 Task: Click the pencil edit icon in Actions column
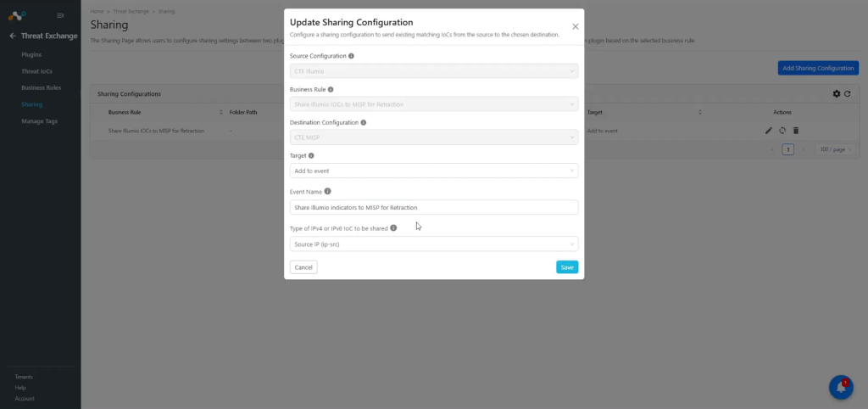pos(768,131)
